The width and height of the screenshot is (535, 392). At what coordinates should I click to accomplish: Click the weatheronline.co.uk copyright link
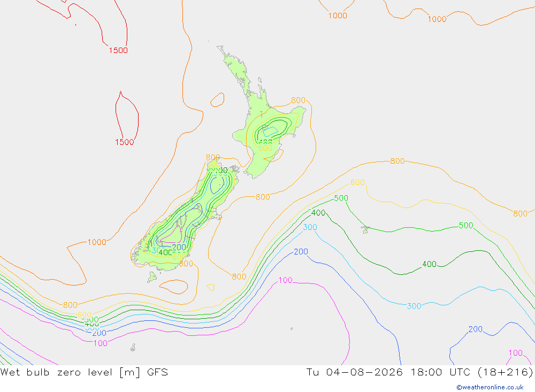pos(490,387)
